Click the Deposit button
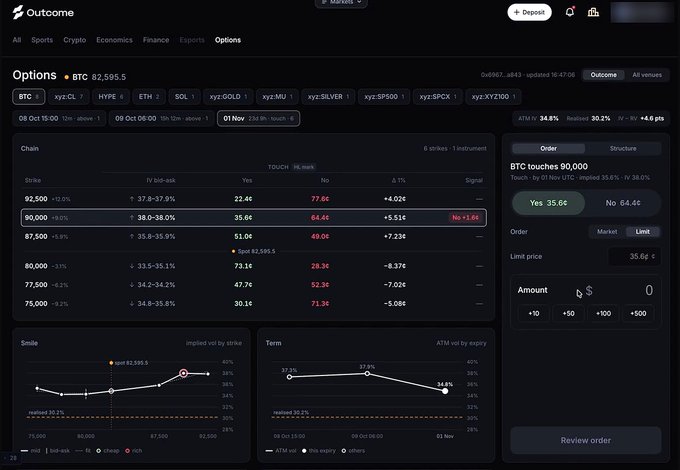This screenshot has width=680, height=470. (x=530, y=12)
